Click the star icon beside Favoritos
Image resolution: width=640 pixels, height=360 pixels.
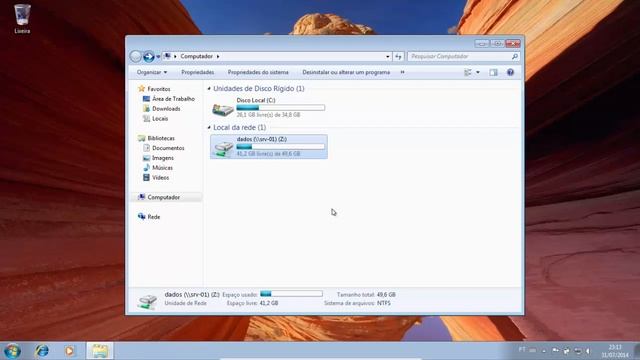[x=142, y=89]
